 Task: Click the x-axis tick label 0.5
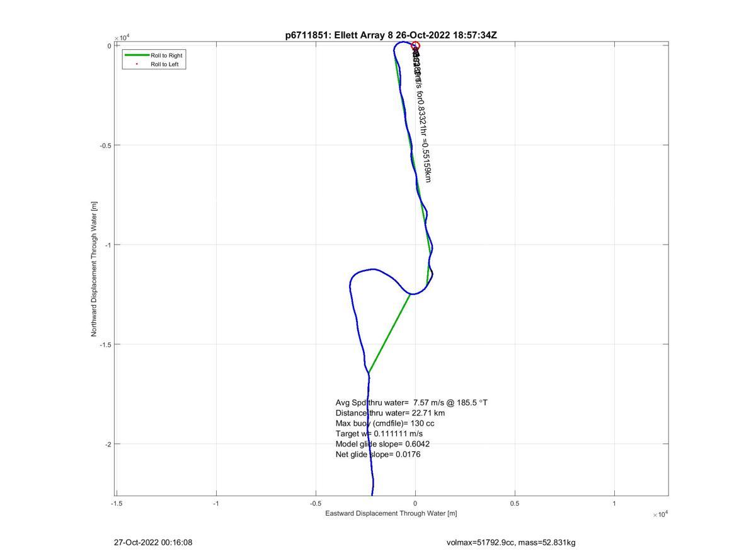click(515, 503)
